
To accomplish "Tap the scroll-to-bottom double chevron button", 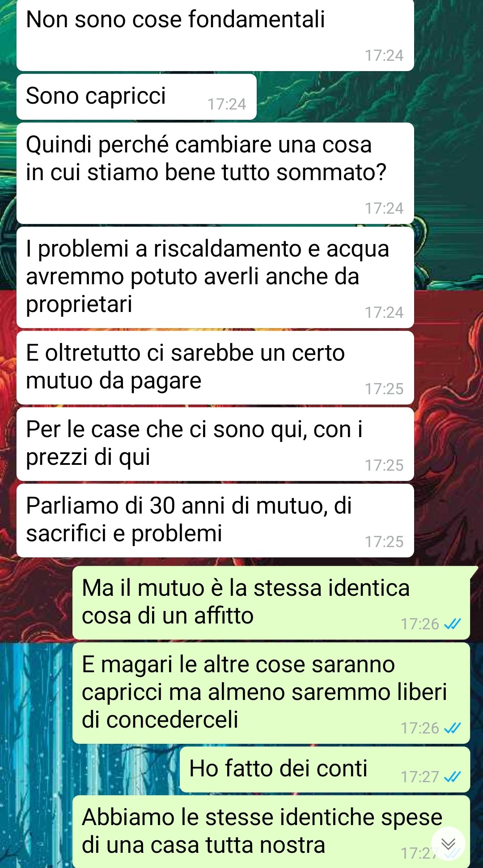I will [x=448, y=843].
